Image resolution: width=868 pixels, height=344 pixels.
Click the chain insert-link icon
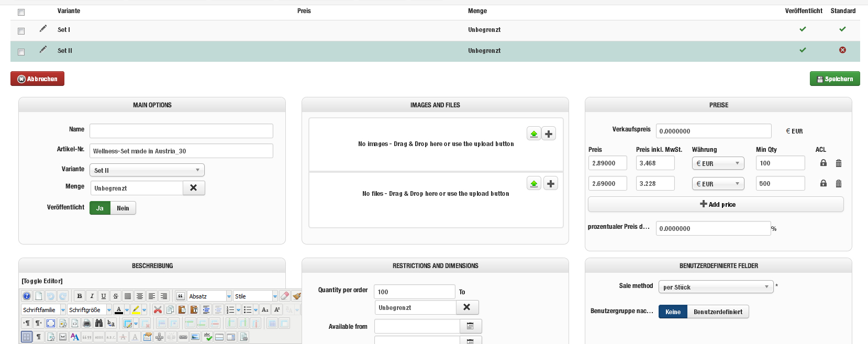tap(183, 337)
